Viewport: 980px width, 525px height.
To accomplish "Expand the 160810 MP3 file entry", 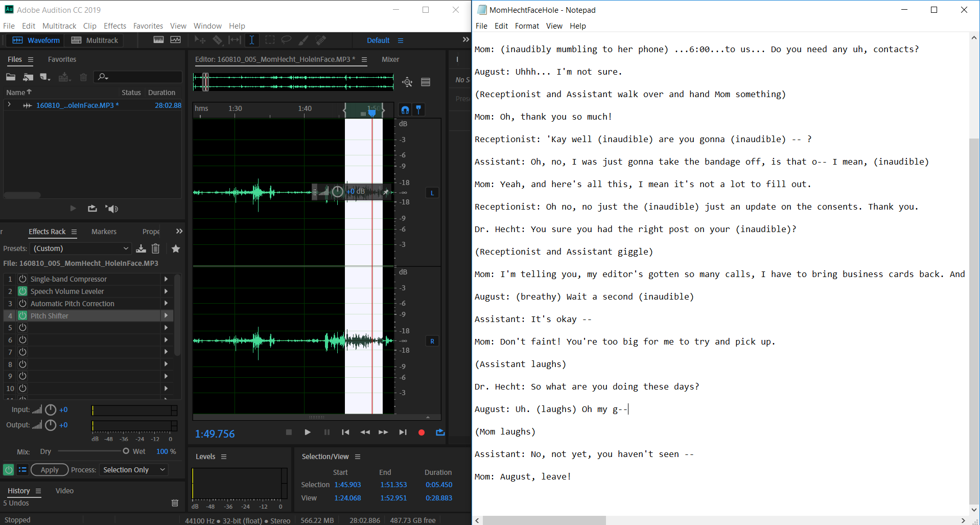I will [x=9, y=105].
